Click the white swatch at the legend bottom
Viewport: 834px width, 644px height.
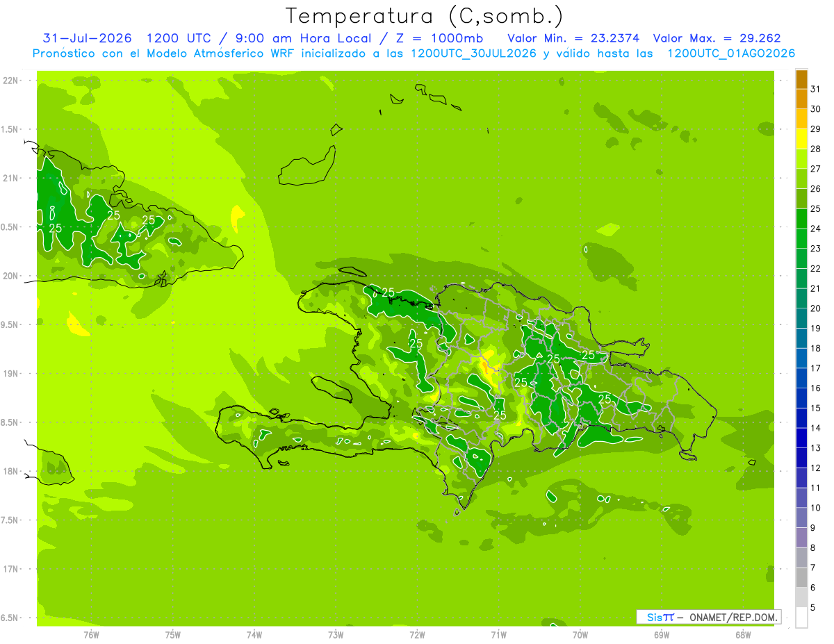tap(801, 617)
